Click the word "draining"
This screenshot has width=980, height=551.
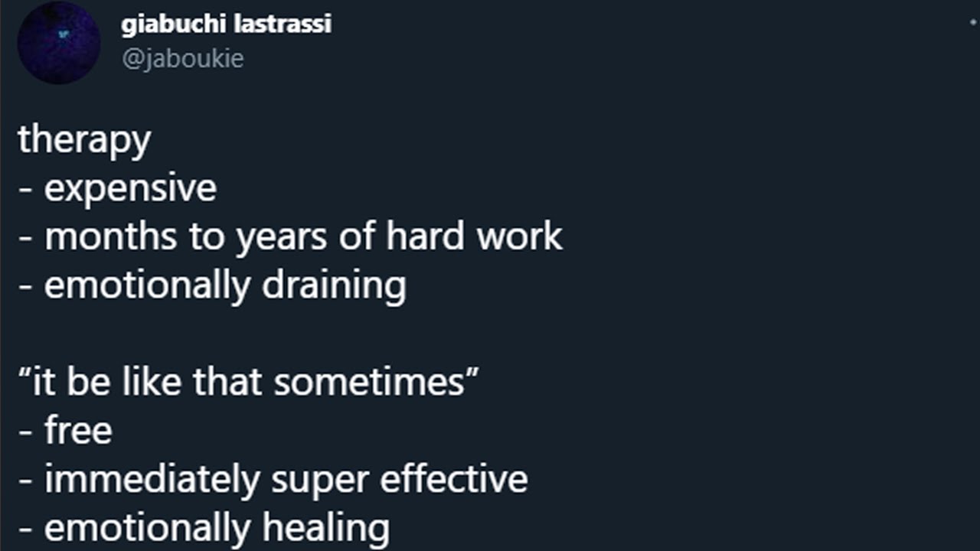(x=334, y=285)
